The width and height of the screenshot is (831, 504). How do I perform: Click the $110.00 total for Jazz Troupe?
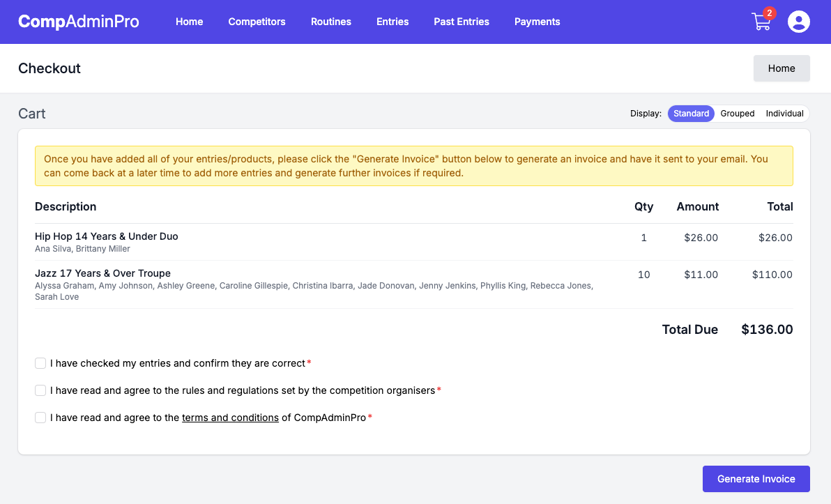point(772,275)
